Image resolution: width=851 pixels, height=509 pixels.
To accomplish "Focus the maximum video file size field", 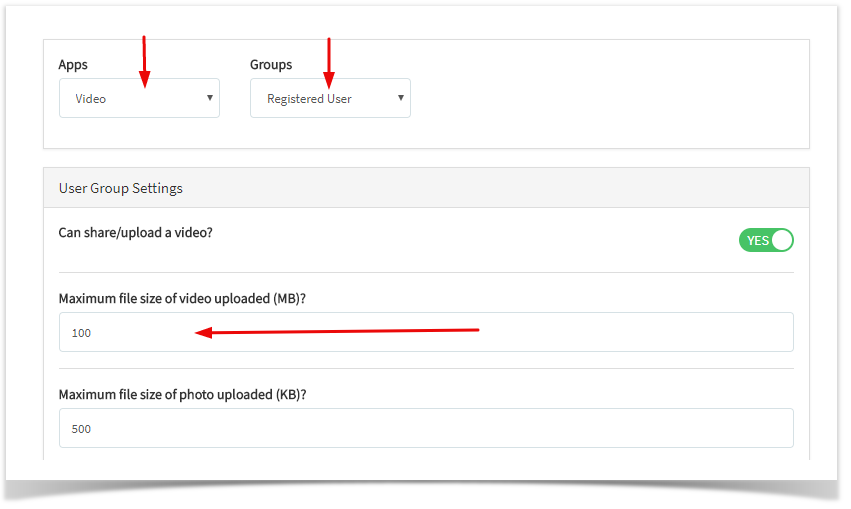I will click(426, 332).
